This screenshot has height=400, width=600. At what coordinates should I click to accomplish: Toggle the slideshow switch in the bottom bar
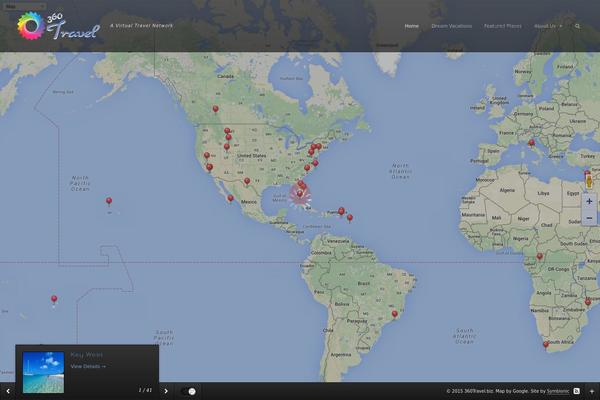tap(188, 391)
